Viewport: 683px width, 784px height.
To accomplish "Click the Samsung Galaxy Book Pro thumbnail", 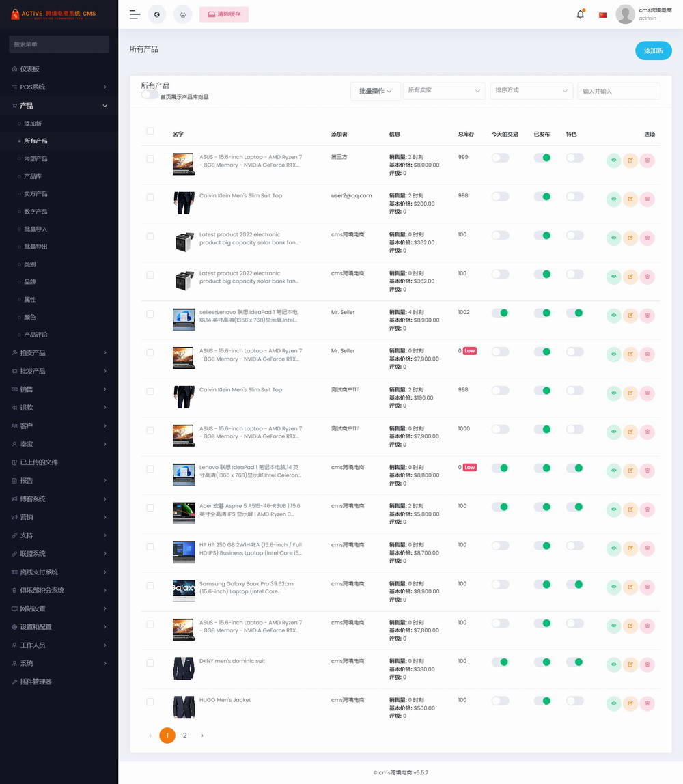I will tap(184, 591).
